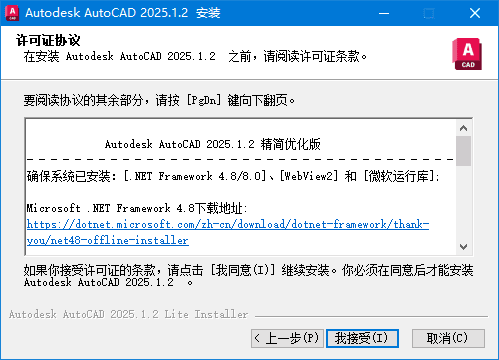Click the 如果你接受许可证的条款 notice text
This screenshot has height=360, width=499.
pos(248,276)
